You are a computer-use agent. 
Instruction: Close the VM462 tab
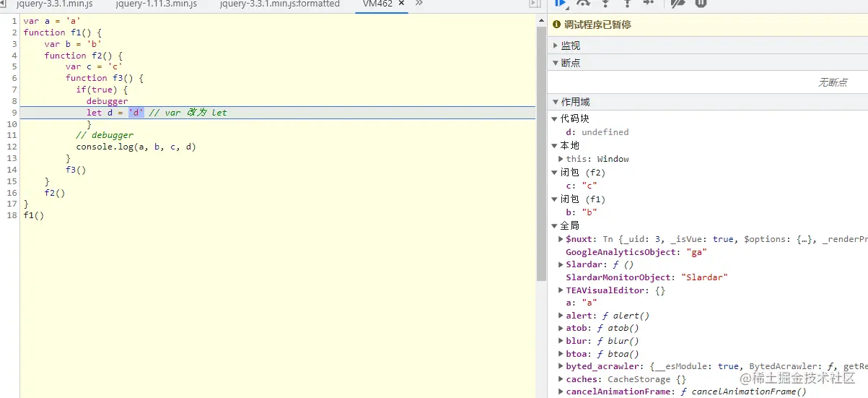[401, 4]
